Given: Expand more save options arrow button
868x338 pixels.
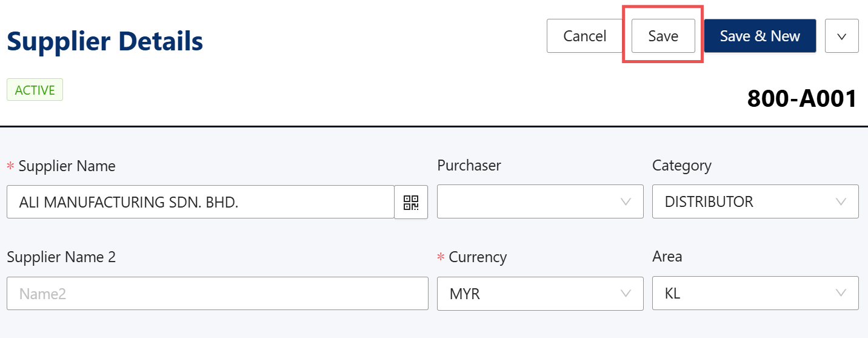Looking at the screenshot, I should point(841,36).
